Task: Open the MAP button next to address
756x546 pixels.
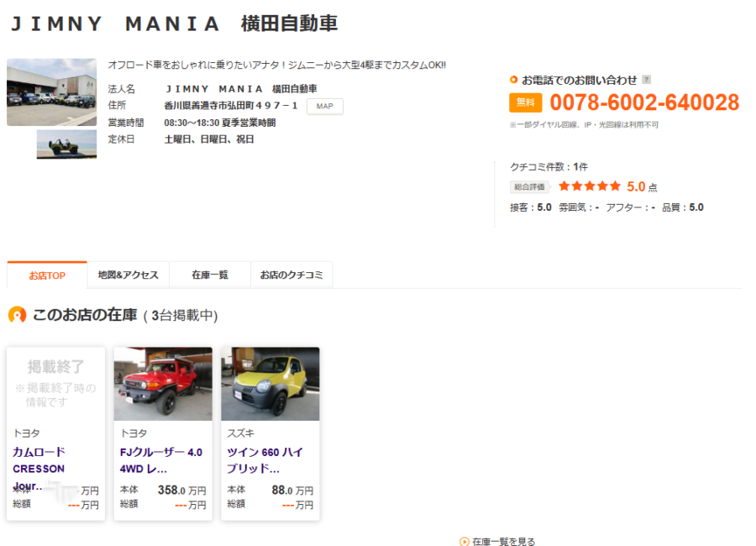Action: [x=325, y=106]
